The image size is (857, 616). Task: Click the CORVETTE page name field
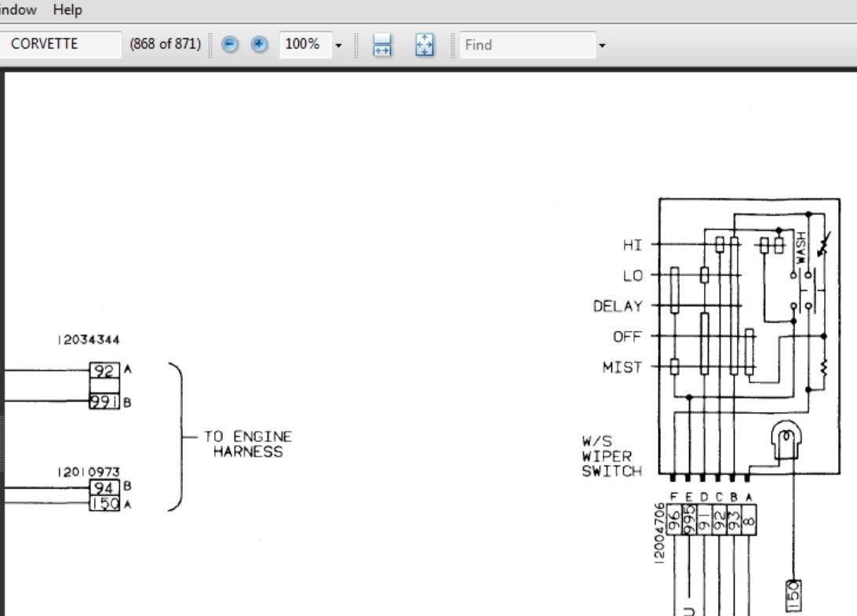click(59, 44)
